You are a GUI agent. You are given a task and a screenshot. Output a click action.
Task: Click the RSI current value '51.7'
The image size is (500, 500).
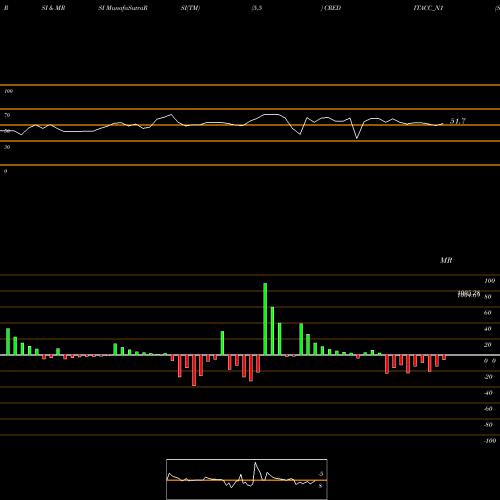[x=458, y=121]
